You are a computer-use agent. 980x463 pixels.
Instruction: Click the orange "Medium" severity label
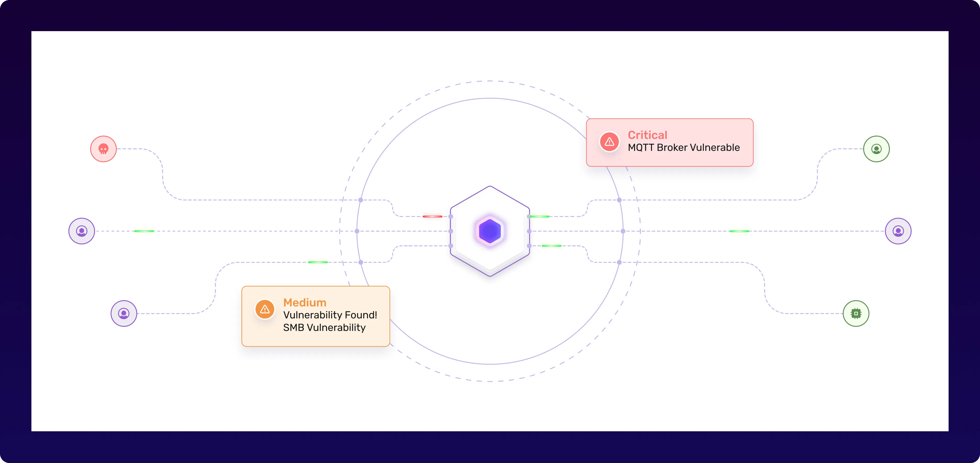(305, 303)
